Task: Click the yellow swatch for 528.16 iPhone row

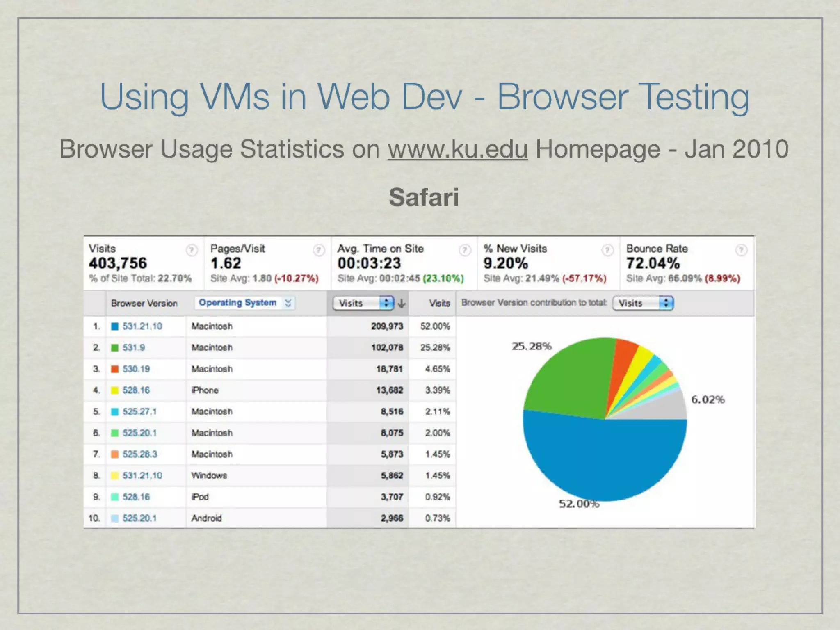Action: 115,390
